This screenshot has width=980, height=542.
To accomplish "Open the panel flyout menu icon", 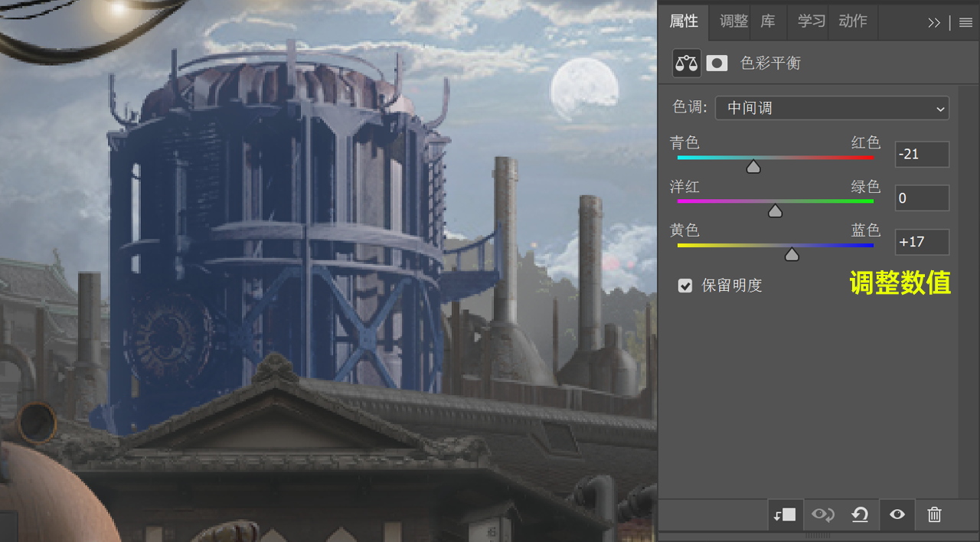I will [x=965, y=23].
